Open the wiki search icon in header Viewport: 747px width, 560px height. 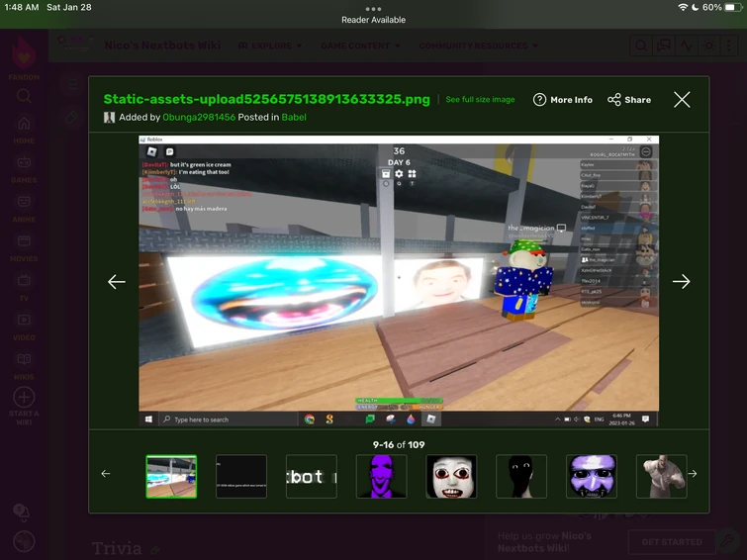pos(641,46)
